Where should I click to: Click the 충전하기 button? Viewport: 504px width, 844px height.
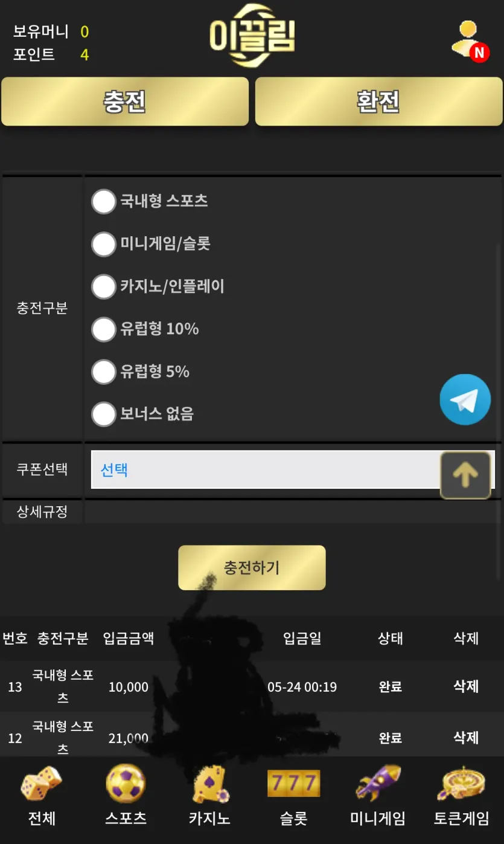pos(252,568)
